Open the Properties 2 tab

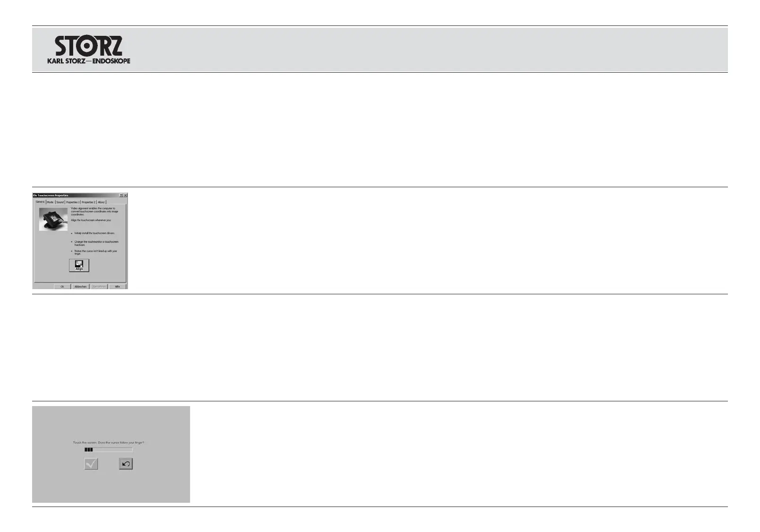pyautogui.click(x=88, y=202)
